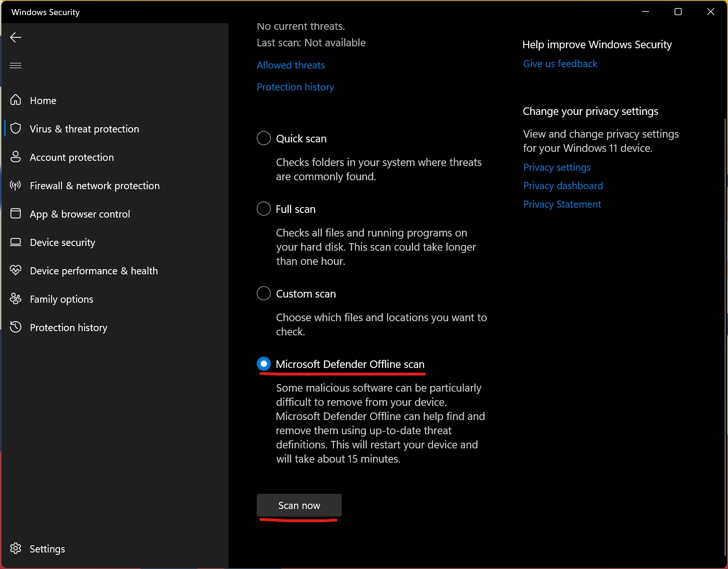
Task: Open the Allowed threats link
Action: pos(291,65)
